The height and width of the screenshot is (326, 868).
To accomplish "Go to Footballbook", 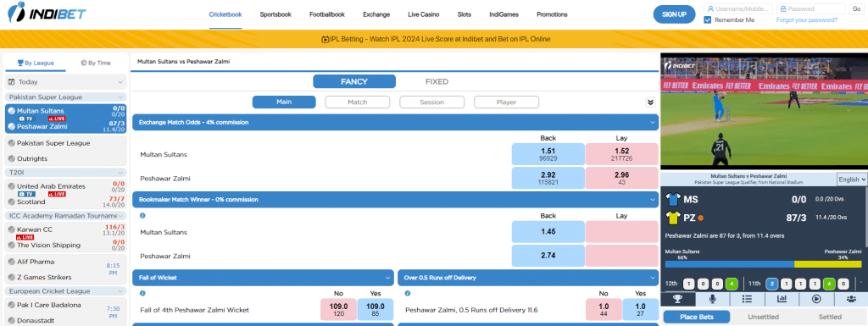I will pyautogui.click(x=327, y=15).
